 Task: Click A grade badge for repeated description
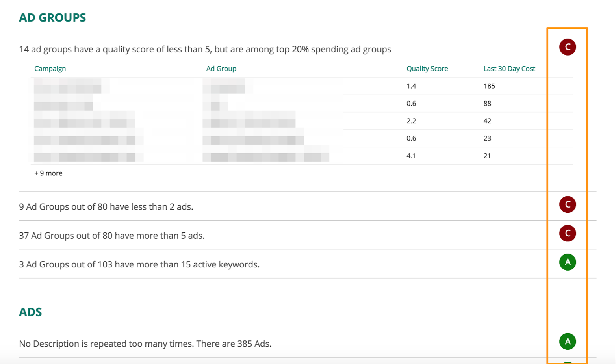click(568, 341)
